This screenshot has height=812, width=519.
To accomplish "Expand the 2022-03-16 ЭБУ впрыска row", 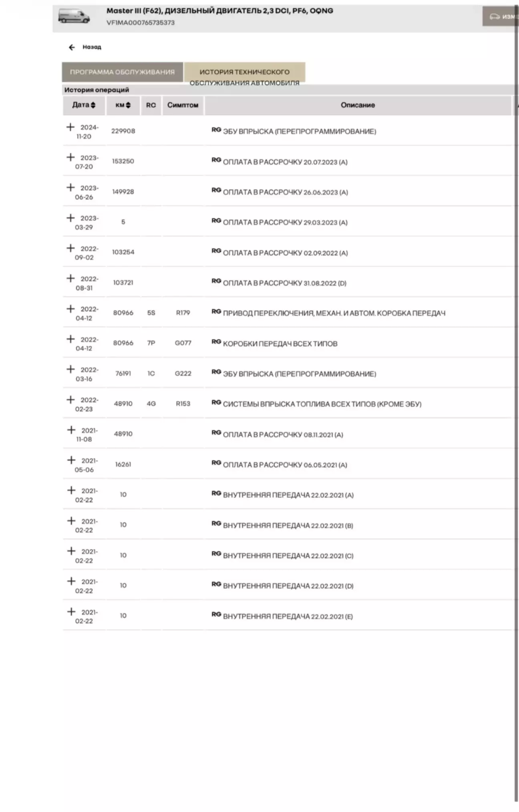I will 70,369.
